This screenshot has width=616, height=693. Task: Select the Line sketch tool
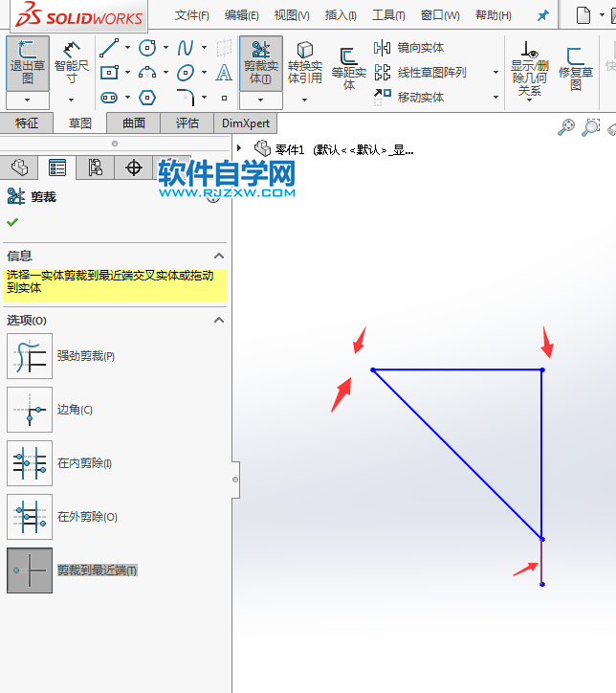pyautogui.click(x=109, y=48)
